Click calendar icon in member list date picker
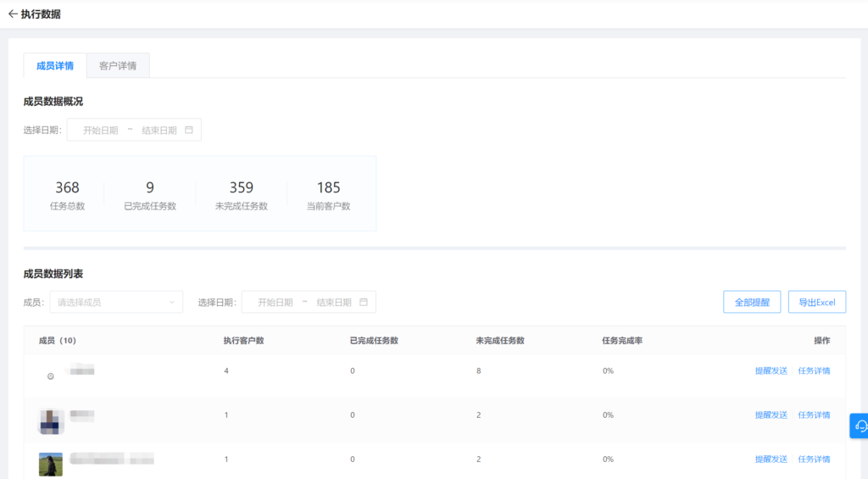868x479 pixels. tap(364, 302)
